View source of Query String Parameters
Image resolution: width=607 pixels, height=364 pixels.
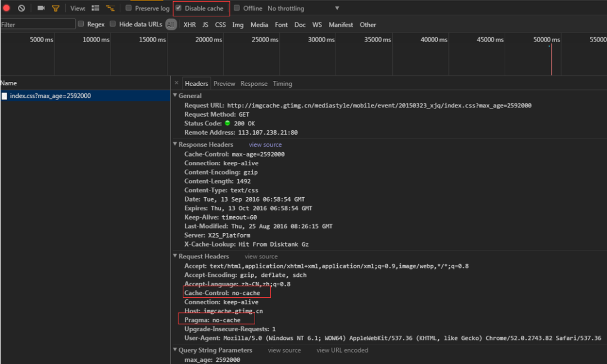[284, 350]
